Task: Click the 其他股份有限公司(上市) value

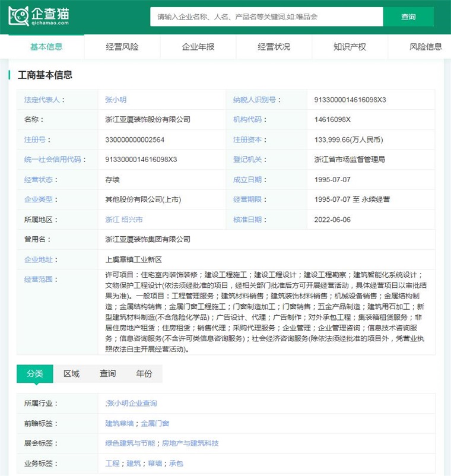Action: click(x=143, y=199)
